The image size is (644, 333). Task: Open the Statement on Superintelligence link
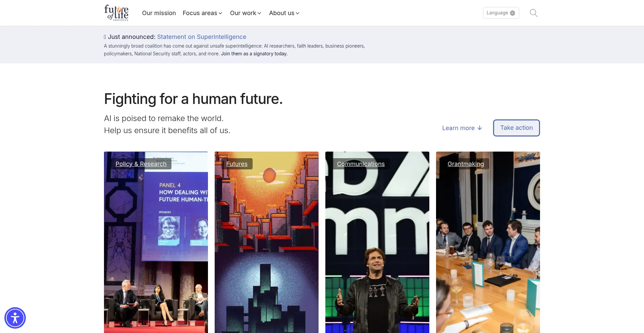click(202, 37)
